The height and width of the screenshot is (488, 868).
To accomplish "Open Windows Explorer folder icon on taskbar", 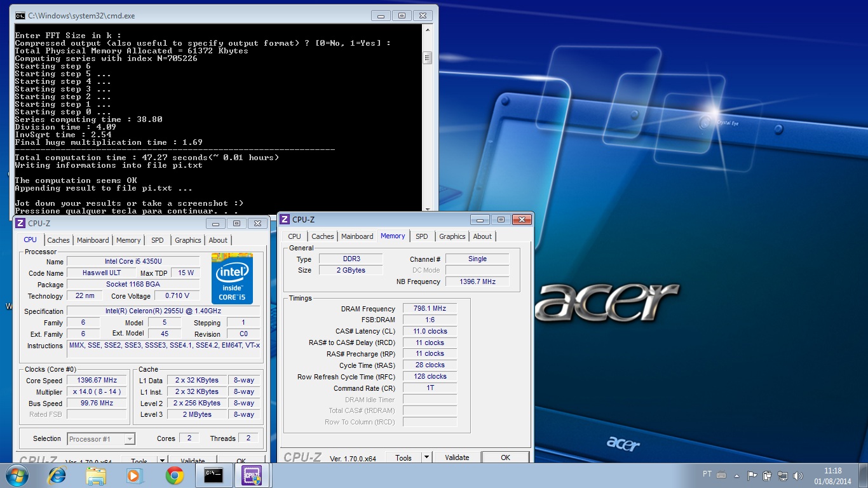I will point(96,475).
